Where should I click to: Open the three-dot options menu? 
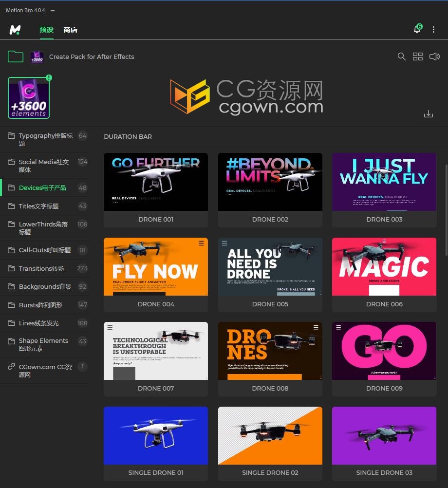pos(433,30)
